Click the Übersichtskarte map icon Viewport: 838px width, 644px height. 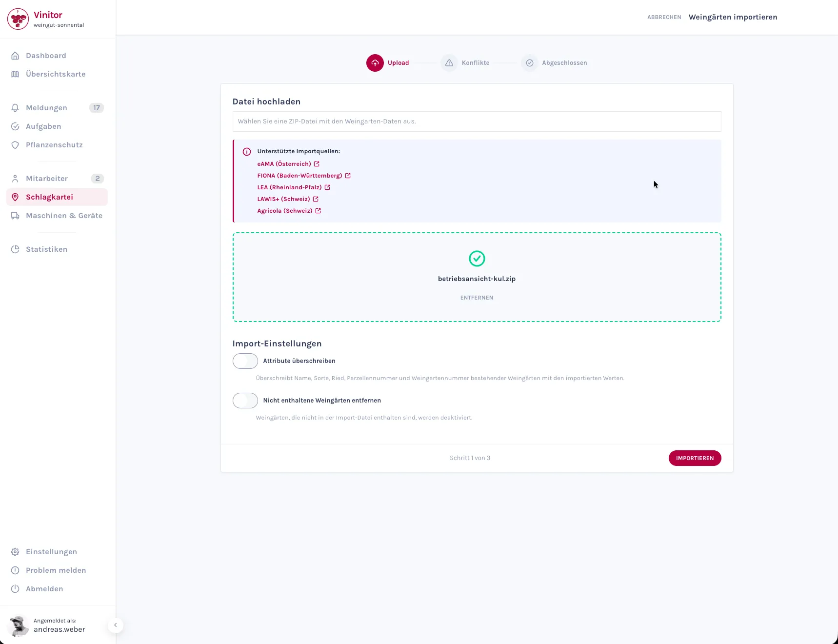click(x=15, y=74)
